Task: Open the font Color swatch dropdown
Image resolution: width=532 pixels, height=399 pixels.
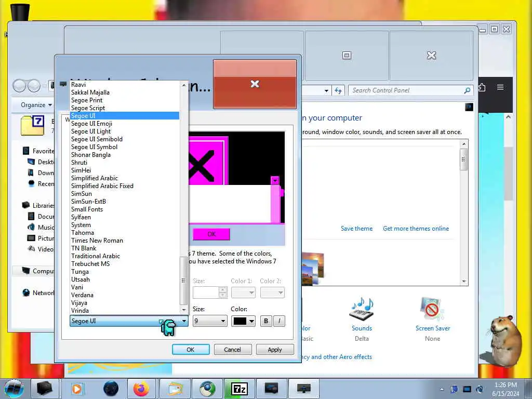Action: [243, 321]
